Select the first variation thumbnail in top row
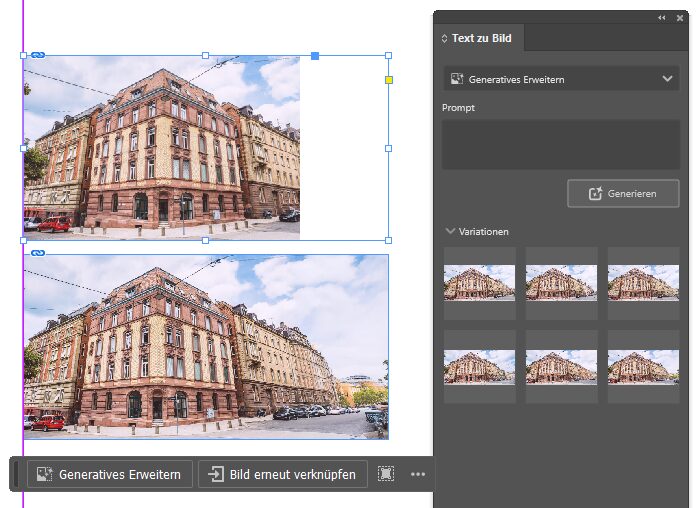Screen dimensions: 700x508 (x=479, y=283)
